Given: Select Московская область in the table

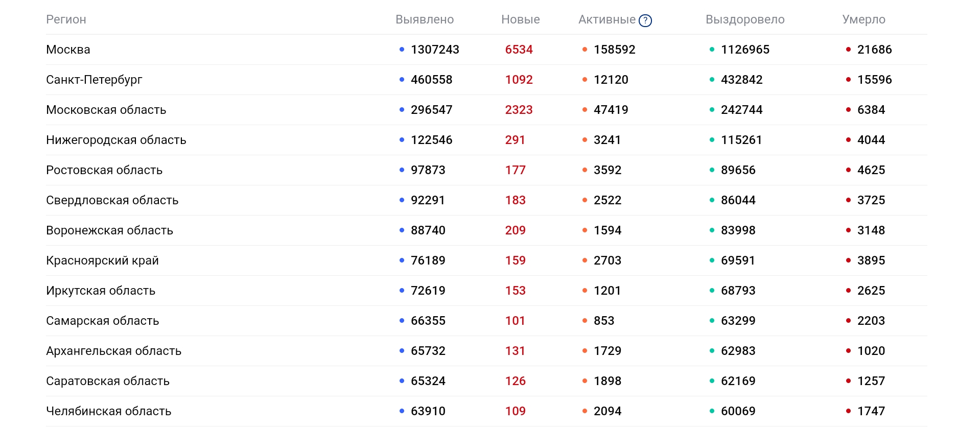Looking at the screenshot, I should click(x=106, y=110).
